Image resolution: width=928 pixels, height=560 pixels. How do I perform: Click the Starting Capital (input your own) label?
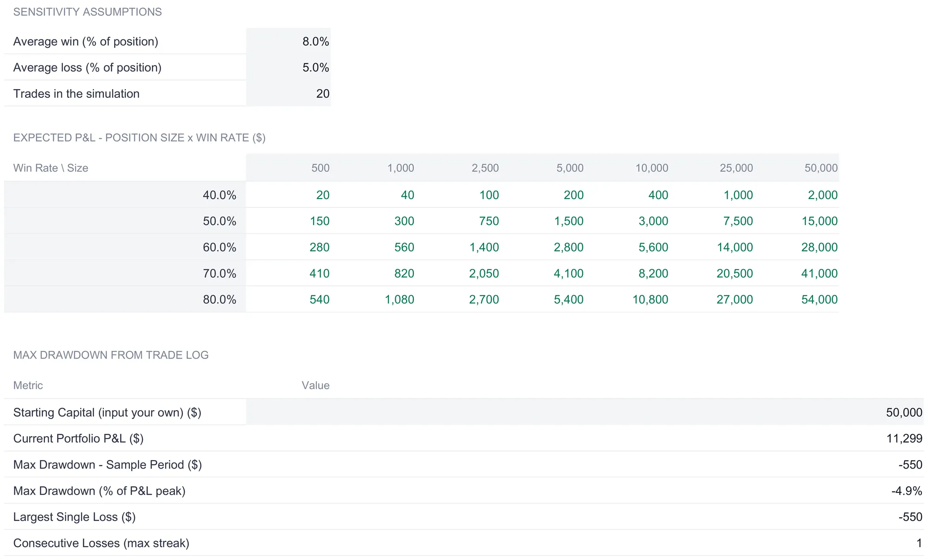click(107, 412)
